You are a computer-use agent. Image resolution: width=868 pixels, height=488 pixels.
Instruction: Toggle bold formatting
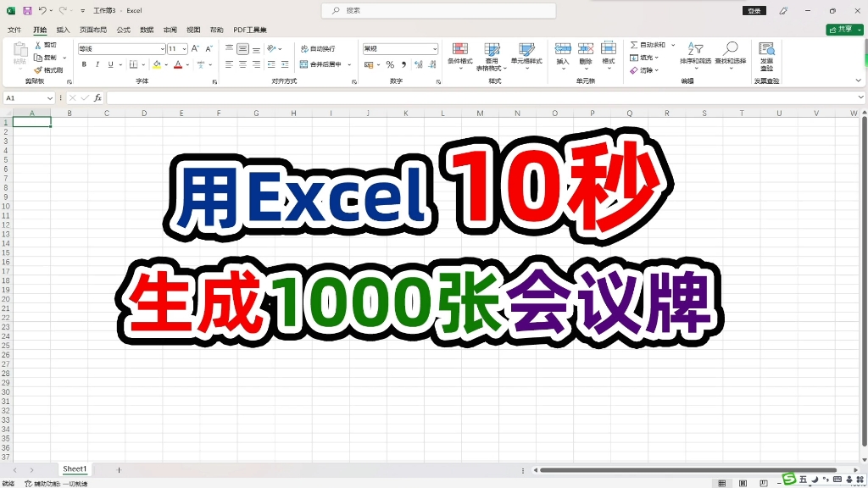pos(84,64)
